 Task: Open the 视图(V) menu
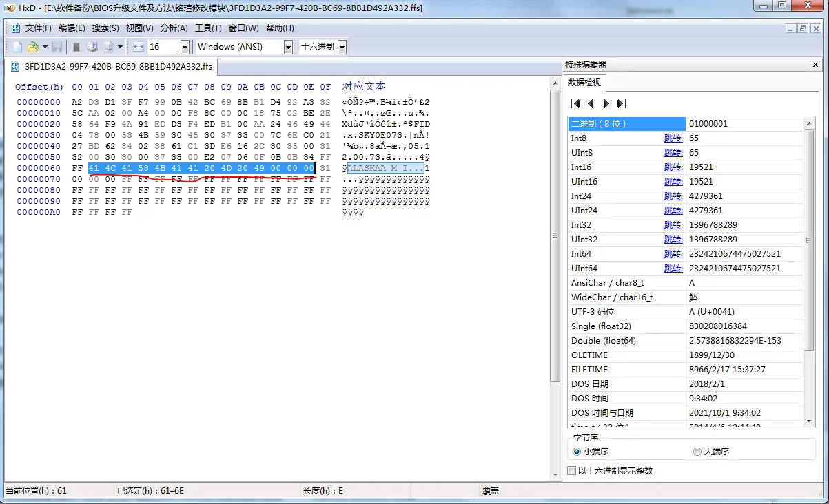tap(139, 28)
